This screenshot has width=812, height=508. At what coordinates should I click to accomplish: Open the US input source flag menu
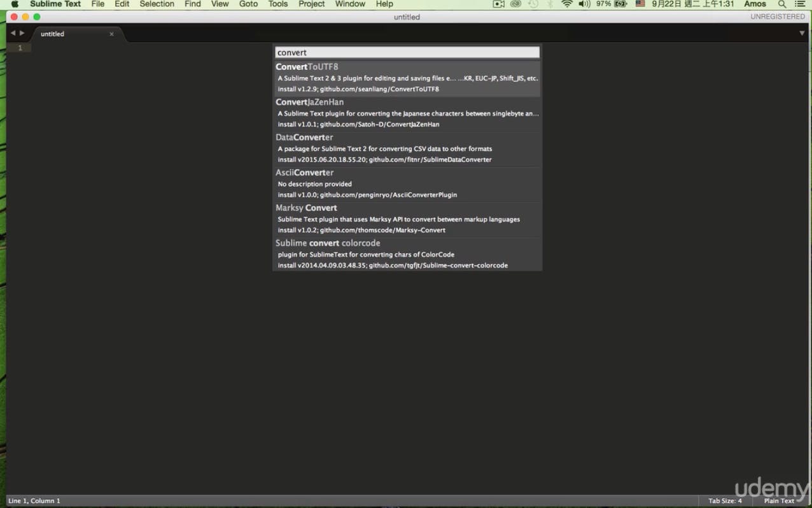pyautogui.click(x=640, y=4)
